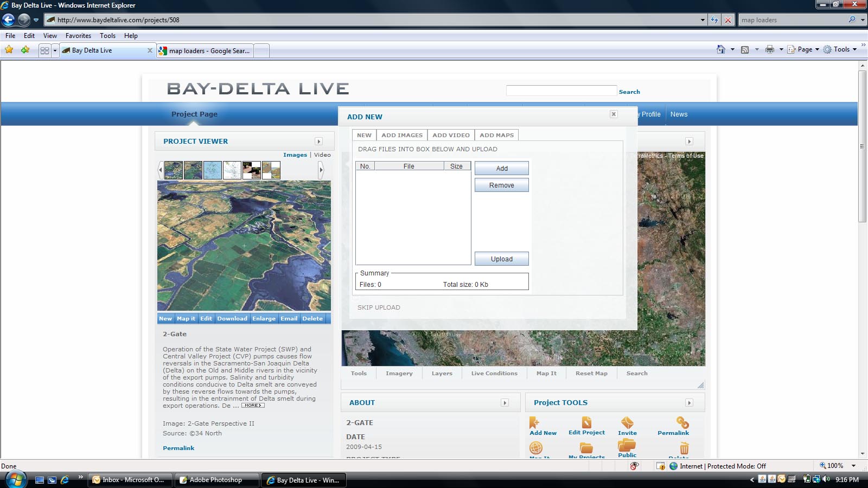Click the Download button under the project image

point(232,319)
